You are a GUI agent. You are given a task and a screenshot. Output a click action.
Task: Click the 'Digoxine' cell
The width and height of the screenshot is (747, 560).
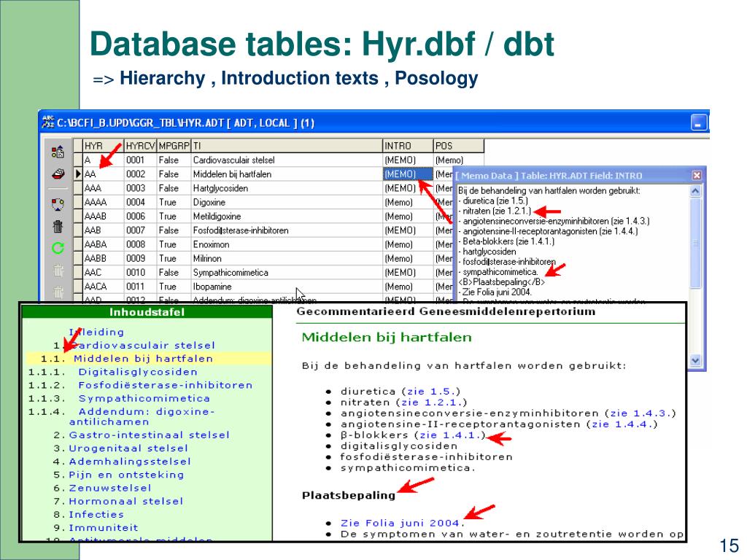point(287,202)
